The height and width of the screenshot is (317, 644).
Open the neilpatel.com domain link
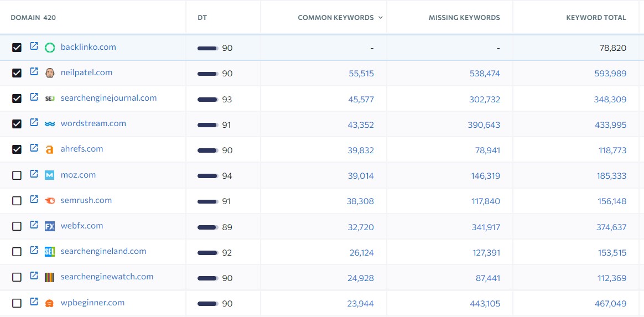pyautogui.click(x=86, y=72)
